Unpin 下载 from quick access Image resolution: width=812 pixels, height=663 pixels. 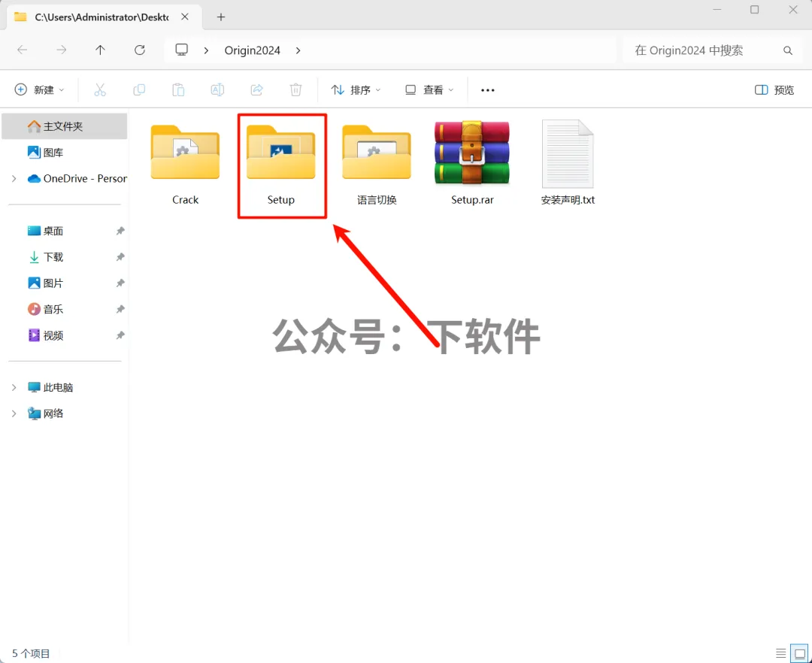click(x=120, y=257)
